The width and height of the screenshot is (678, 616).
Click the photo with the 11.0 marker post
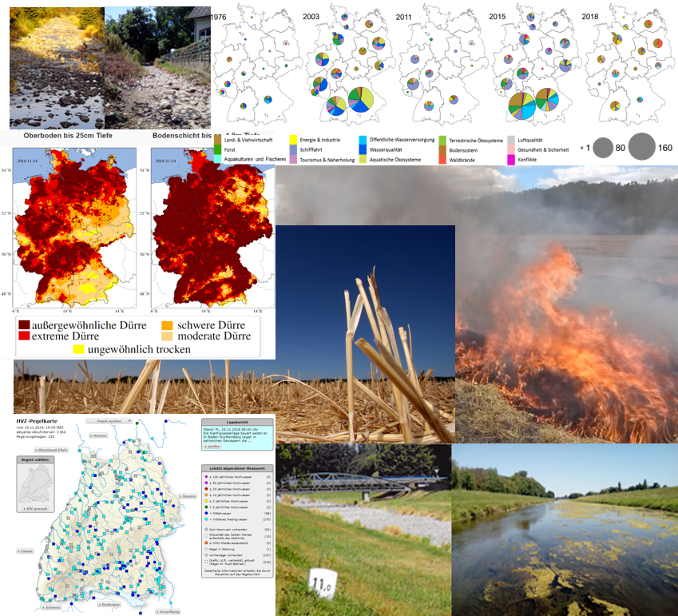pos(363,530)
